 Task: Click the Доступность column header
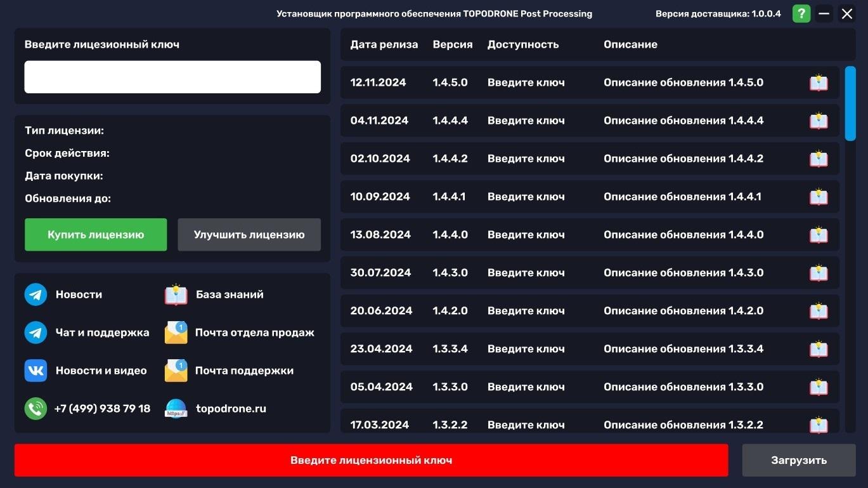(523, 44)
